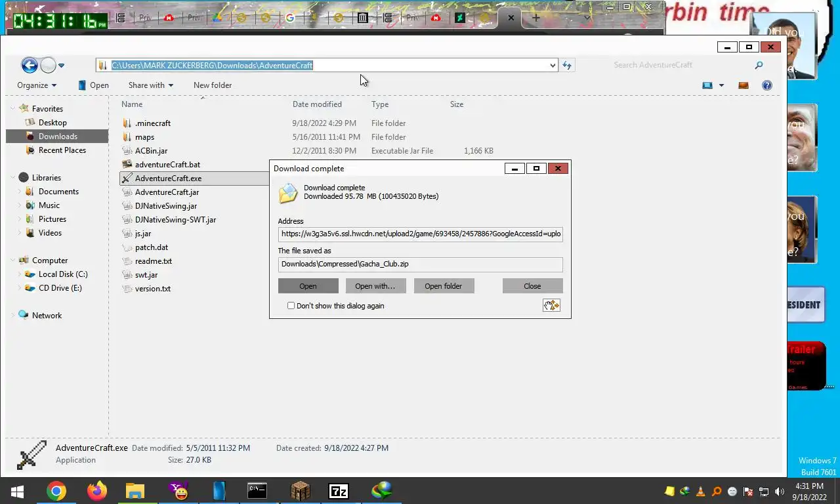This screenshot has height=504, width=840.
Task: Click the hand icon in the download dialog
Action: pyautogui.click(x=551, y=305)
